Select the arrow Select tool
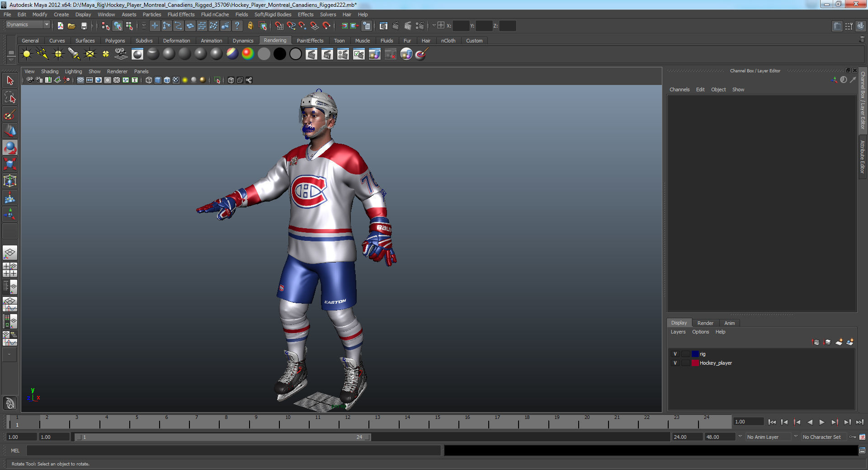 [x=10, y=81]
